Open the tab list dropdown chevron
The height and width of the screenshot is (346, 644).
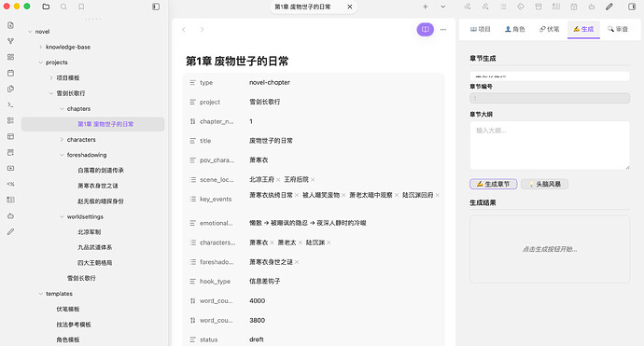click(442, 7)
